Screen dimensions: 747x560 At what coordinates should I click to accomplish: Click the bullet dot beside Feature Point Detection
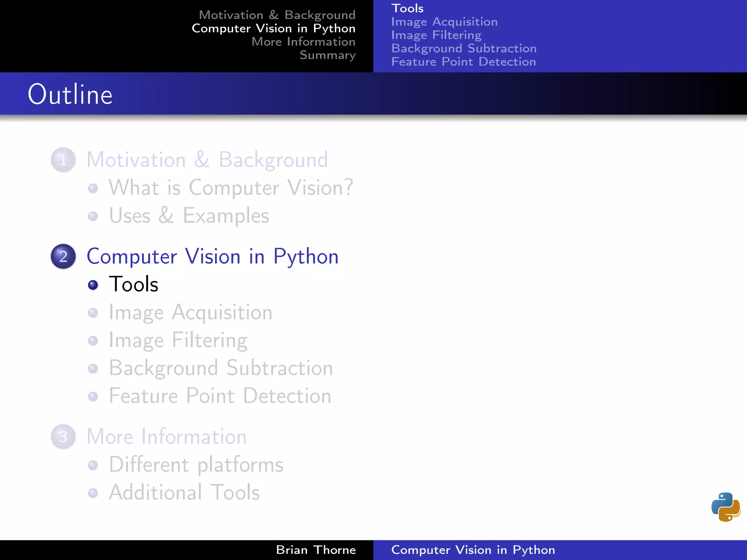point(93,396)
